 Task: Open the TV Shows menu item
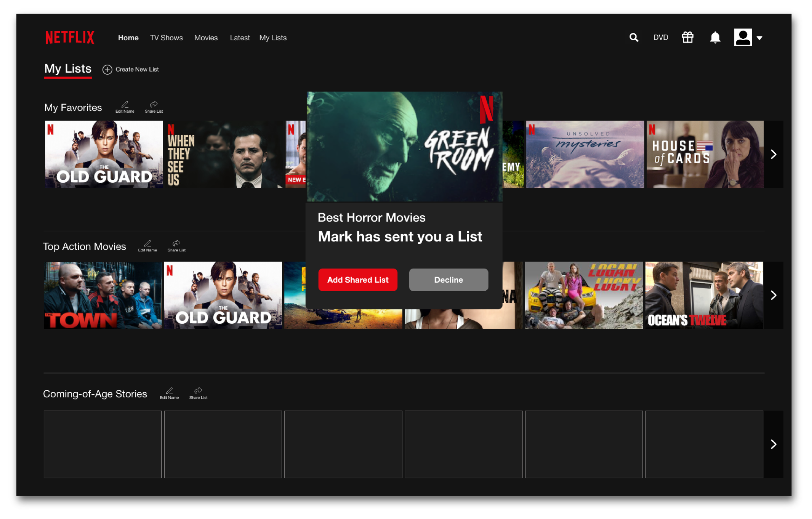(166, 38)
